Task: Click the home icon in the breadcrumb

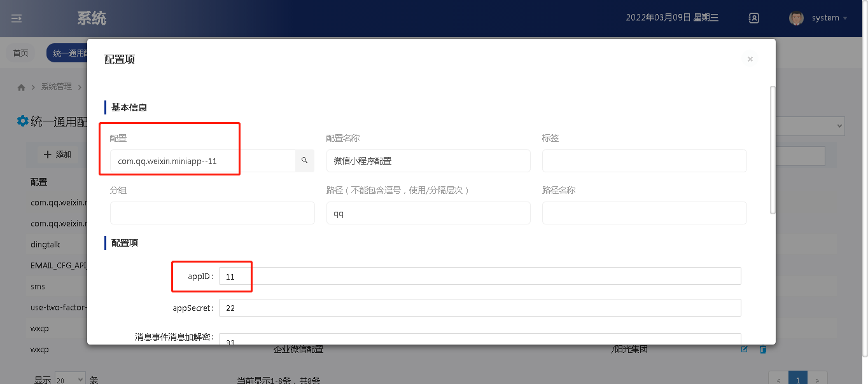Action: click(x=22, y=87)
